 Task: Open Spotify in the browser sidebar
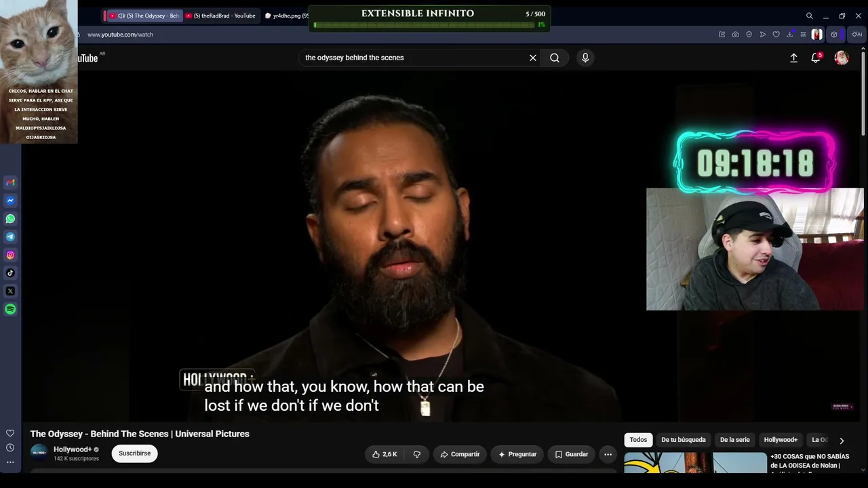(10, 309)
